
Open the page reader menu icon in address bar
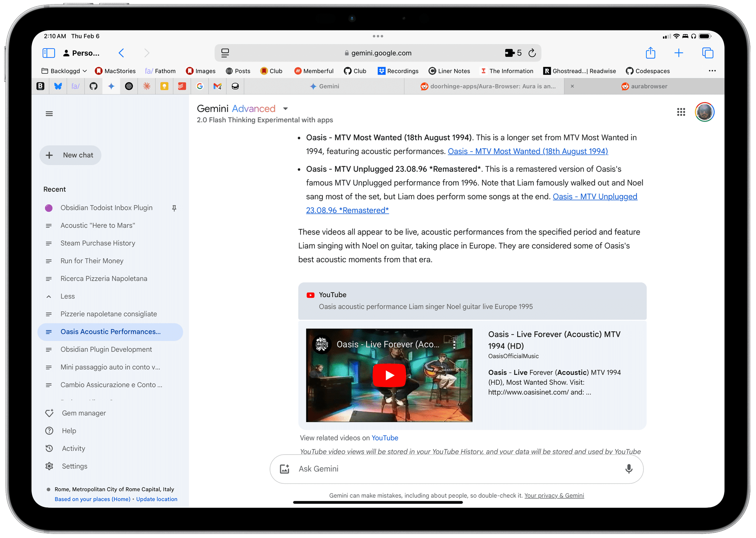pos(225,53)
